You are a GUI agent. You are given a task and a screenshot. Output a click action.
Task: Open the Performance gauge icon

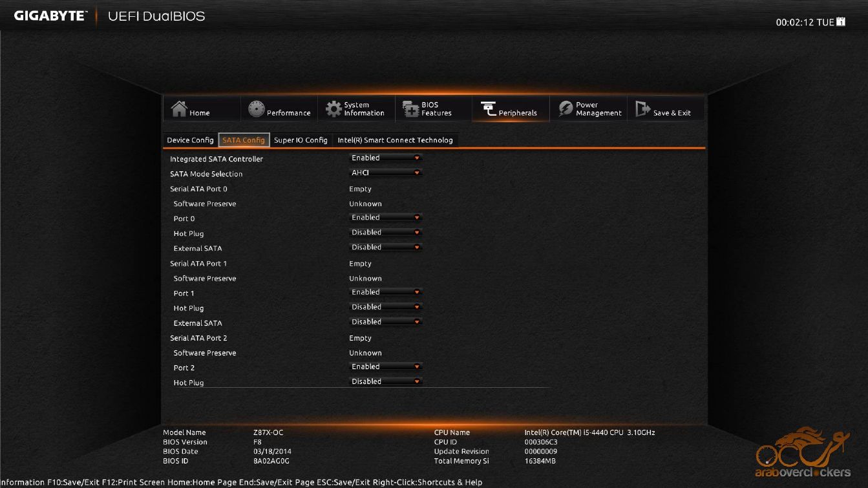tap(257, 109)
